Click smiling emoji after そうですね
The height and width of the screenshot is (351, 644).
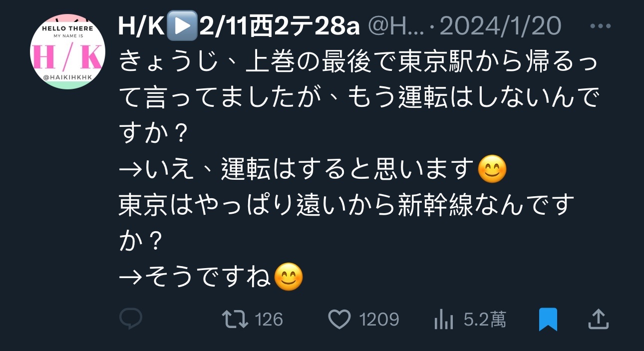[289, 277]
